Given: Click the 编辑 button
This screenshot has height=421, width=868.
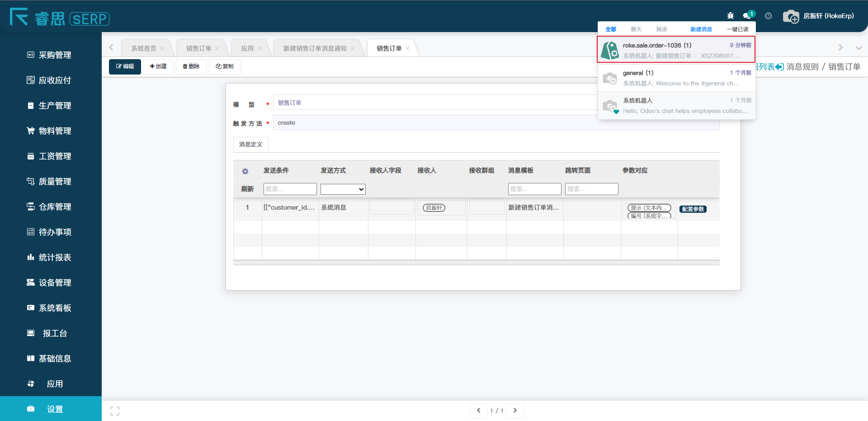Looking at the screenshot, I should tap(125, 66).
